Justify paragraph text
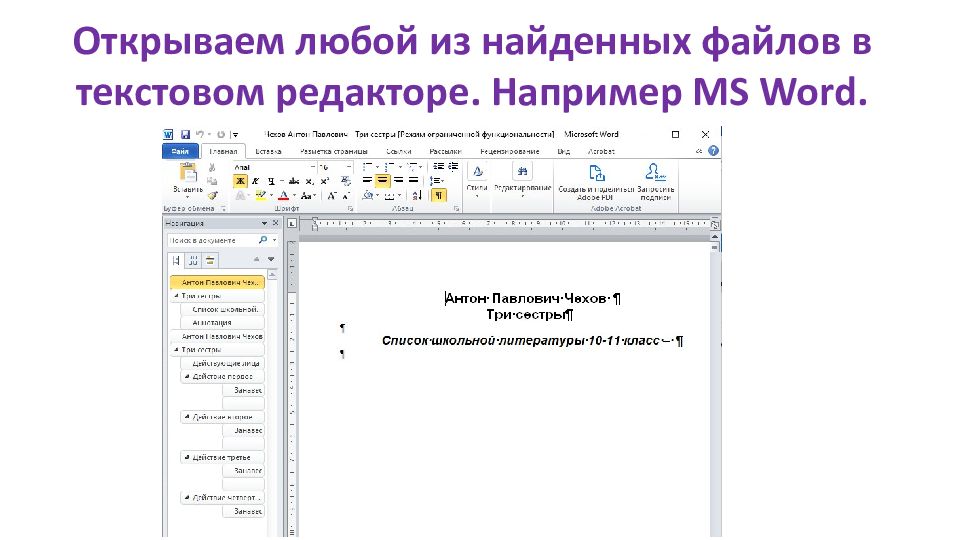The image size is (960, 540). pyautogui.click(x=413, y=181)
